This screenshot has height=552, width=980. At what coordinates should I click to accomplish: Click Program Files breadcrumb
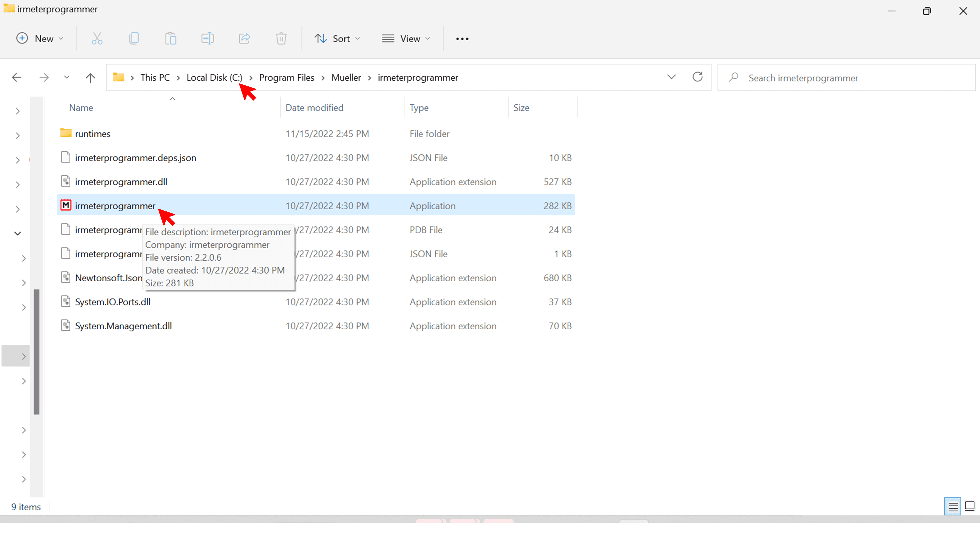click(x=286, y=78)
